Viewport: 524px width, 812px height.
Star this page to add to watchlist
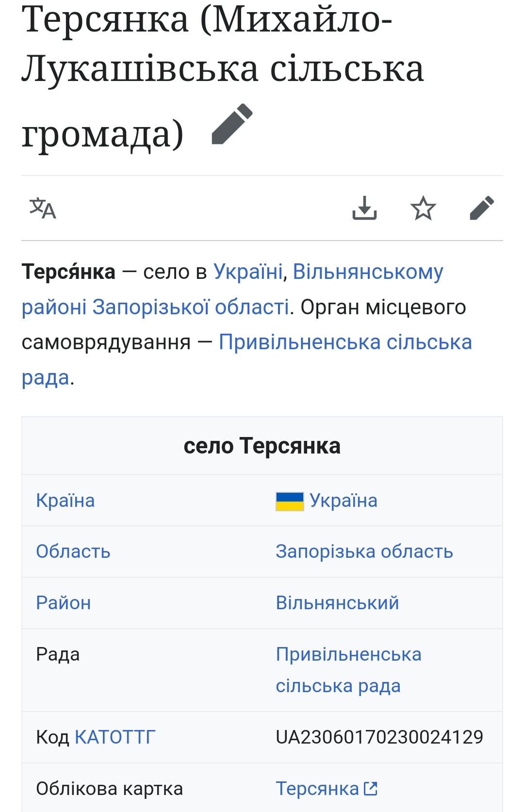pyautogui.click(x=423, y=209)
